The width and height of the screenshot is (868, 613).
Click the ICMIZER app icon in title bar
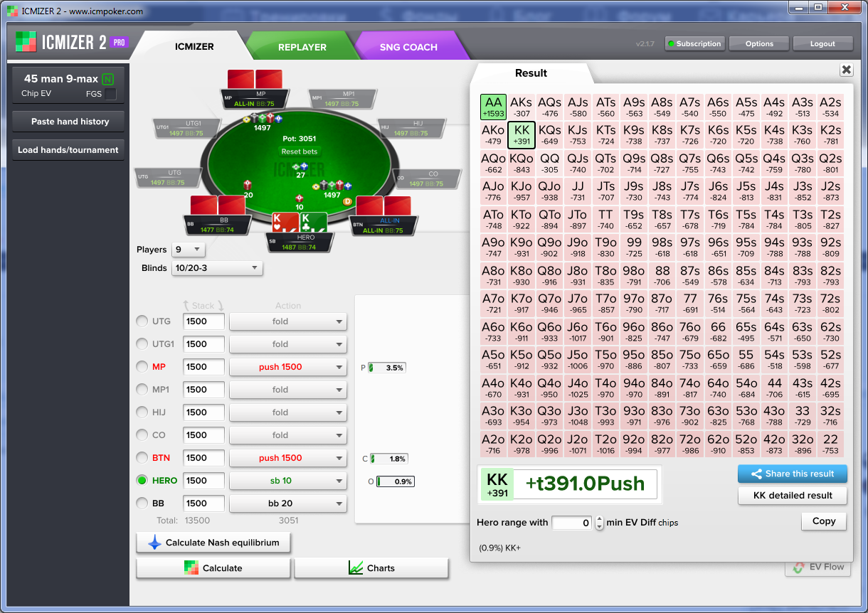(11, 11)
